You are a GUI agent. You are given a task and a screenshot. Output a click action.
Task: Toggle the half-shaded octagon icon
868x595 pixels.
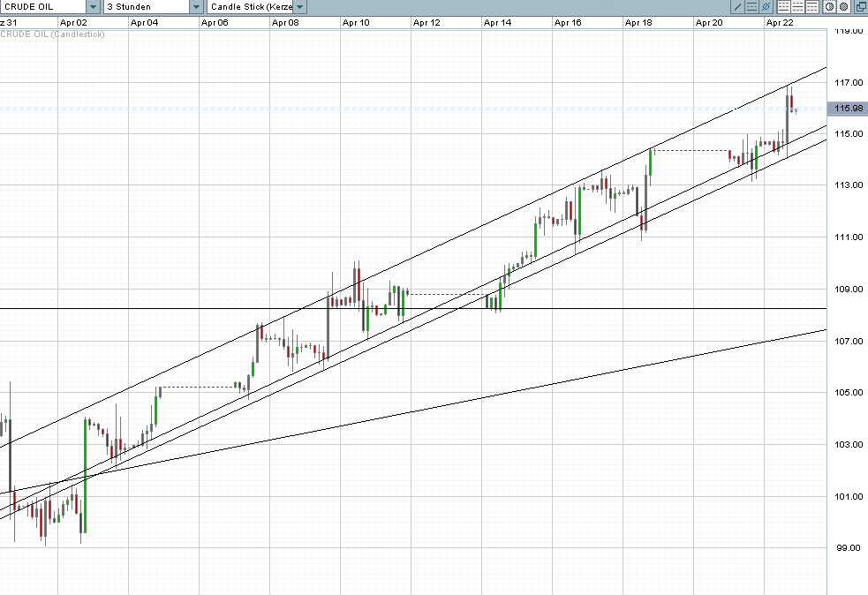[x=829, y=7]
